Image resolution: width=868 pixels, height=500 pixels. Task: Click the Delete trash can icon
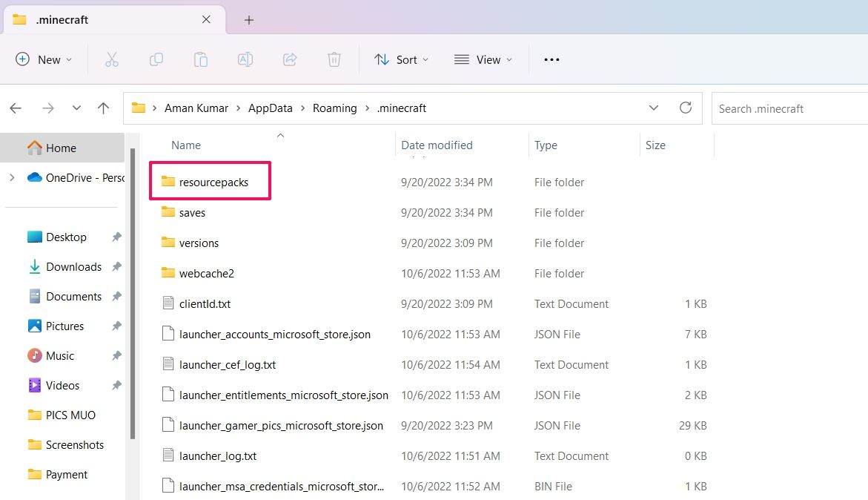(x=334, y=59)
